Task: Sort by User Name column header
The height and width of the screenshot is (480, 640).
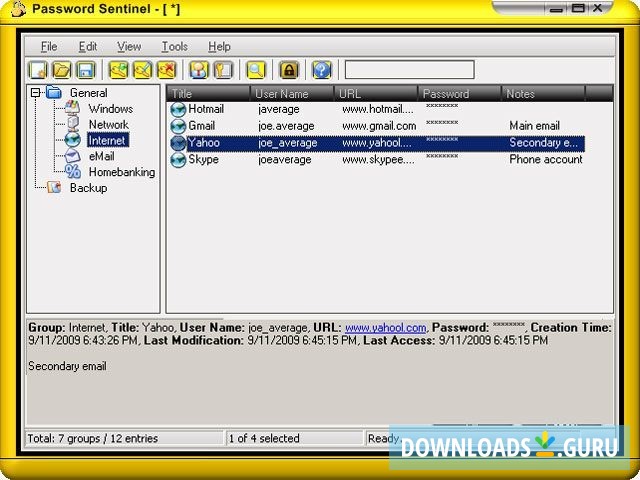Action: click(292, 93)
